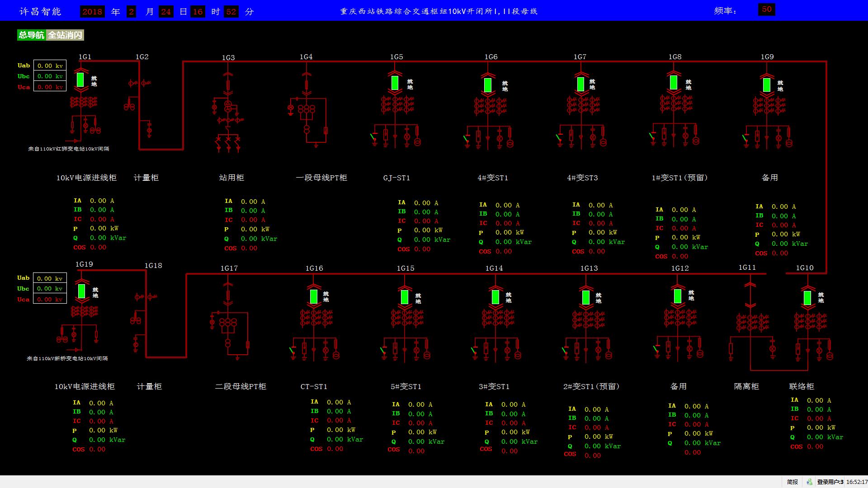Screen dimensions: 868x488
Task: Click the upper Uab voltage readout box
Action: [x=50, y=66]
